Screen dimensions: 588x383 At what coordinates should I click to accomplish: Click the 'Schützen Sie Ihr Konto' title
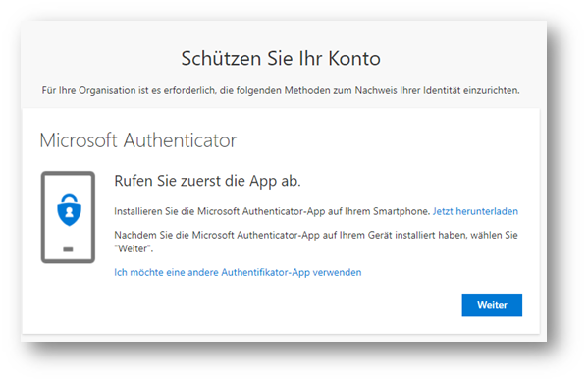281,59
